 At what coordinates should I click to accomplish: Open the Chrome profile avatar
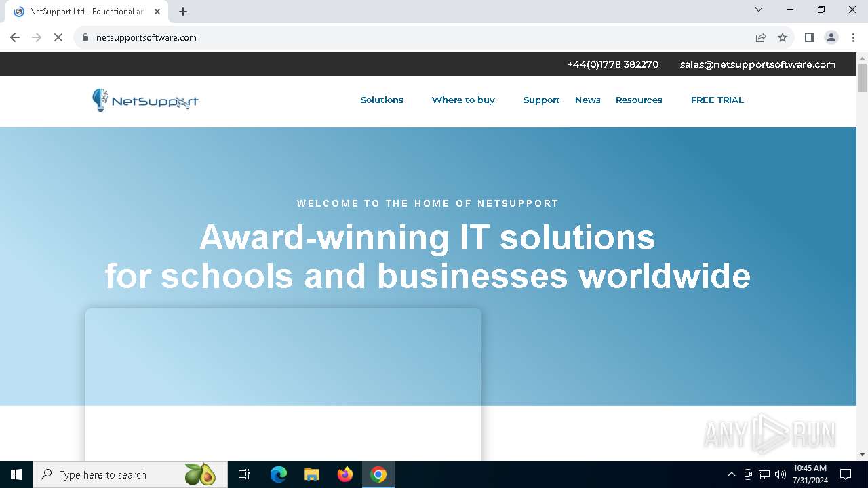pos(831,37)
